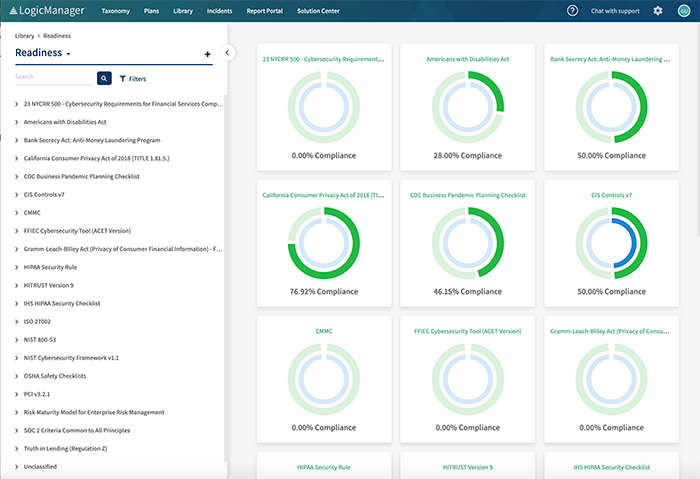Open the Filters funnel option
This screenshot has width=700, height=479.
point(132,77)
